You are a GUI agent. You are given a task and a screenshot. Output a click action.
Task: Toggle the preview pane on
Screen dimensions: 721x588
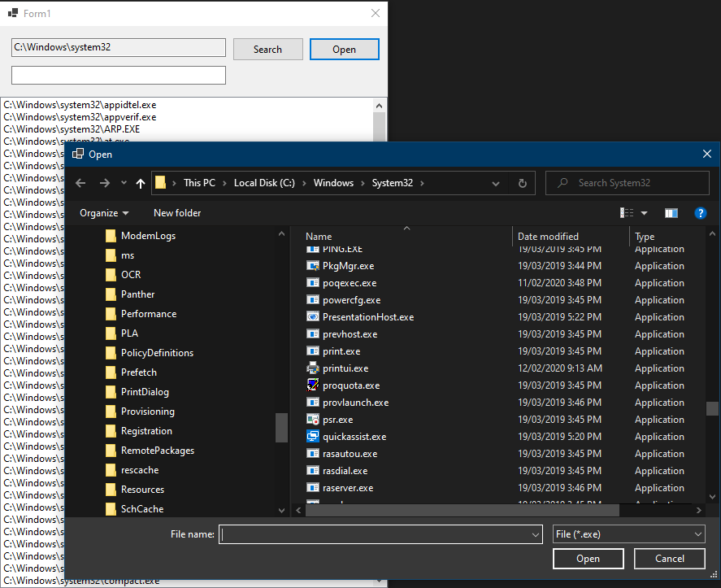671,213
